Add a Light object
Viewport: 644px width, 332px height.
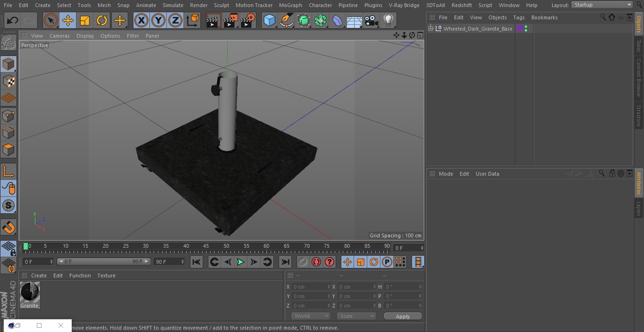[x=388, y=21]
